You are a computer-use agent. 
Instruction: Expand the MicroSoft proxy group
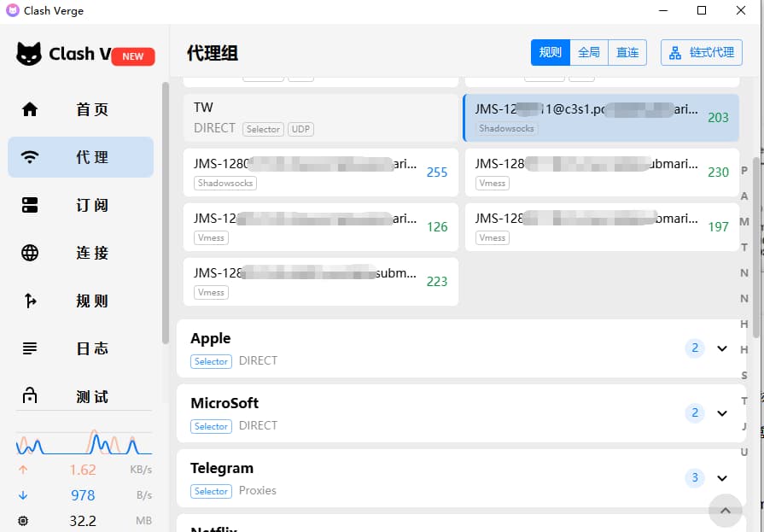click(722, 413)
